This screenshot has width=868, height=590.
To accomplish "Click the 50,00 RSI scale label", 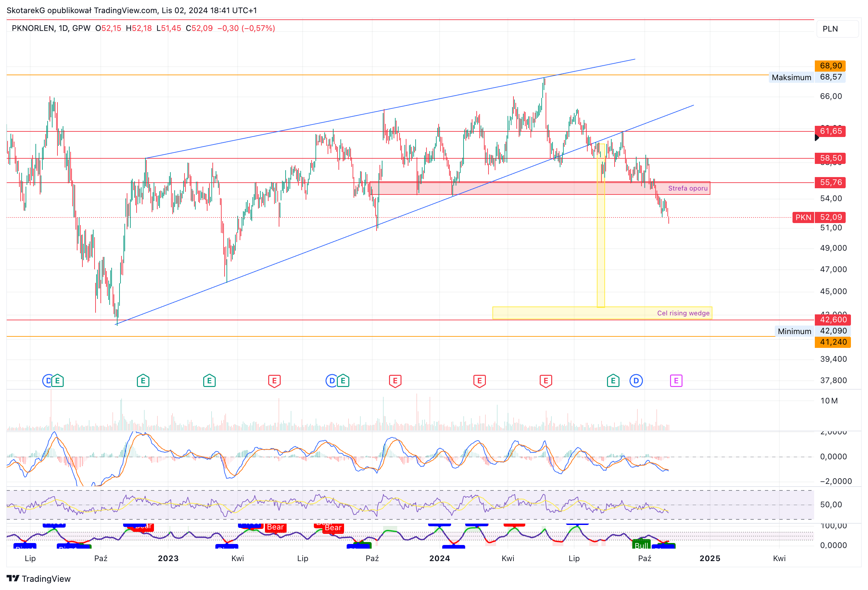I will (831, 505).
